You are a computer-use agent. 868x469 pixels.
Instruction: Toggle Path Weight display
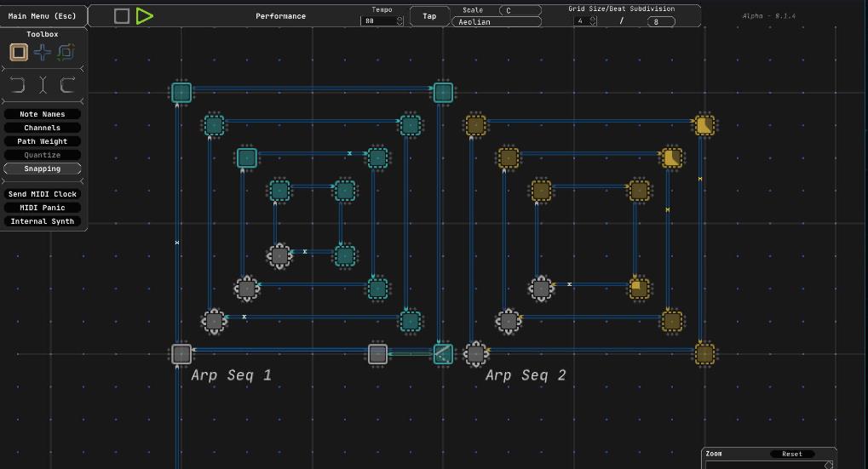pyautogui.click(x=42, y=141)
